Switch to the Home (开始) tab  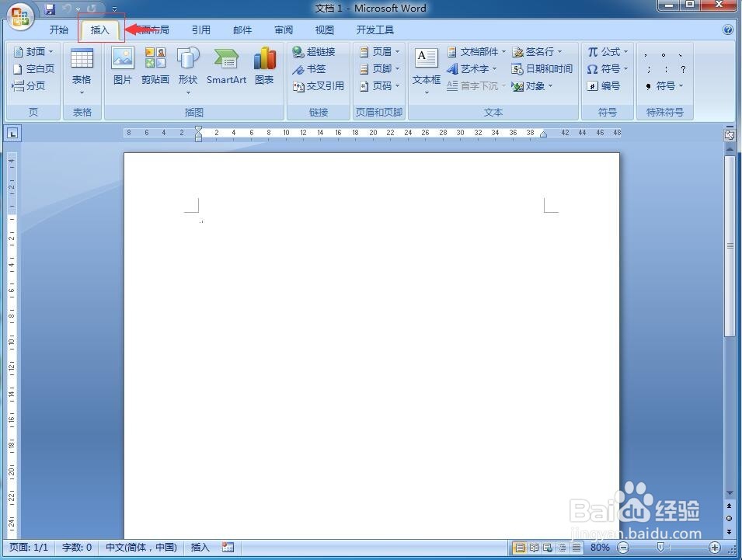pyautogui.click(x=59, y=30)
